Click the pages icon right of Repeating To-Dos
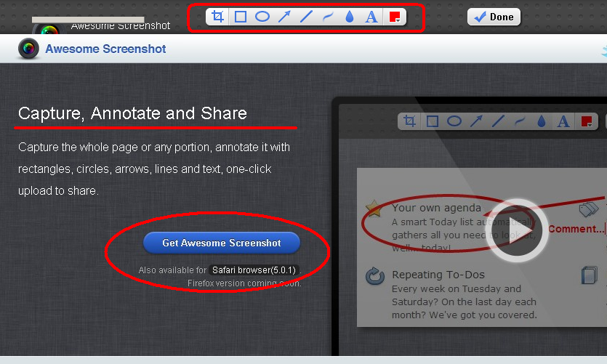Screen dimensions: 607x364 [x=589, y=275]
